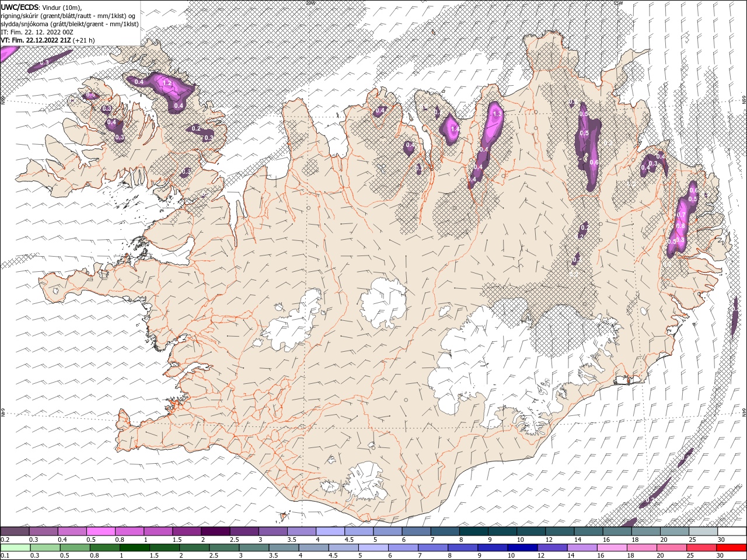The image size is (747, 560).
Task: Pick the darkest purple 2 mm snow swatch
Action: [x=215, y=531]
